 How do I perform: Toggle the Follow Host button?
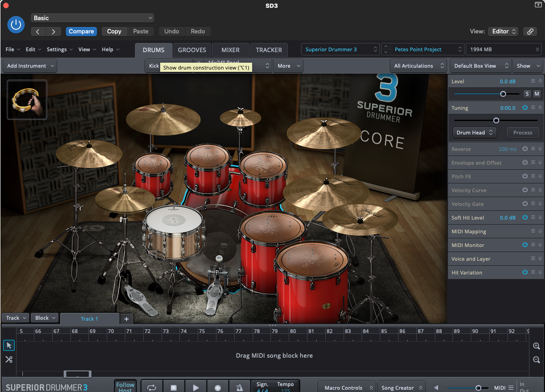click(125, 387)
